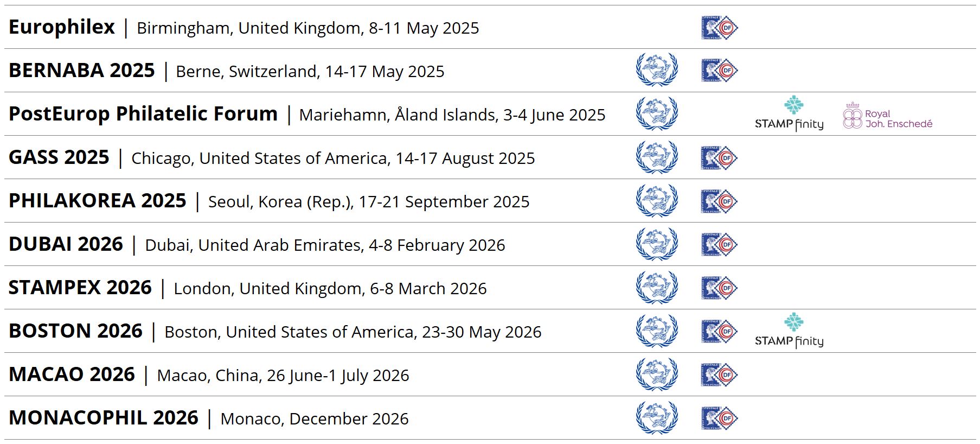Click the UPU emblem in MONACOPHIL 2026 row
This screenshot has height=444, width=980.
click(657, 417)
